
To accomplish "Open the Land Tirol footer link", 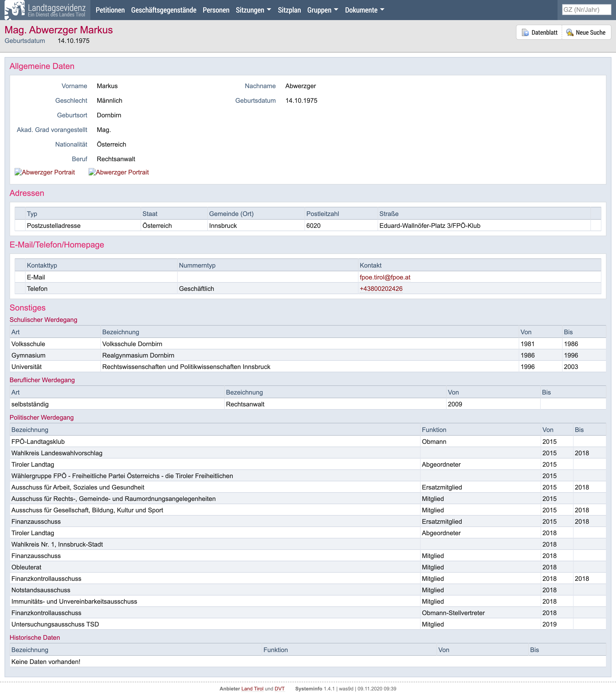I will click(252, 689).
